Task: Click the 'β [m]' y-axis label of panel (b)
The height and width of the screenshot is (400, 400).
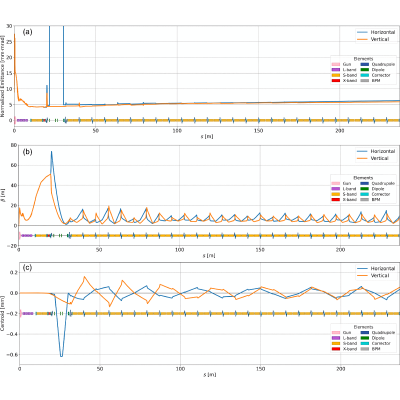Action: (3, 195)
